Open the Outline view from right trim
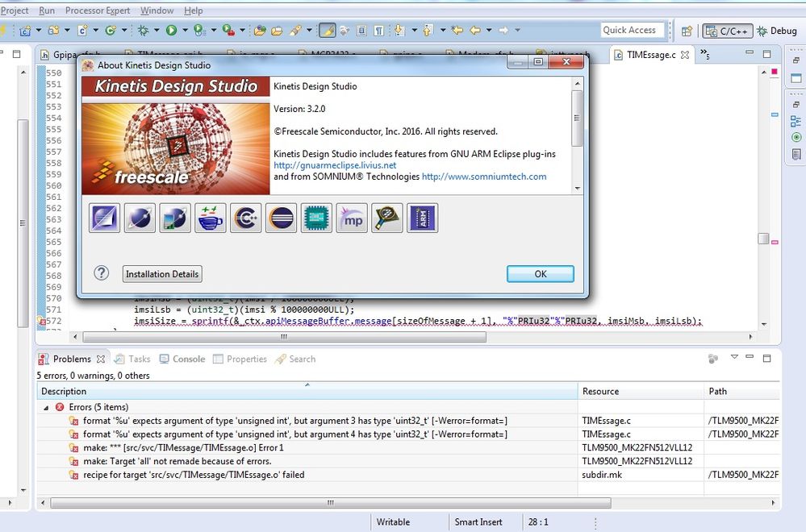The width and height of the screenshot is (806, 532). coord(796,122)
